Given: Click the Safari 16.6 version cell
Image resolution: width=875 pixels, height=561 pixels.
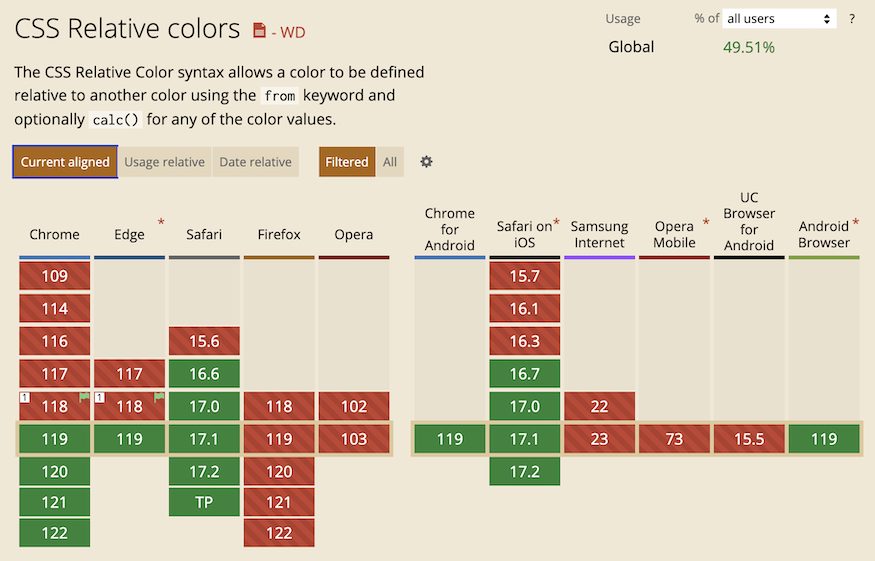Looking at the screenshot, I should (x=204, y=373).
